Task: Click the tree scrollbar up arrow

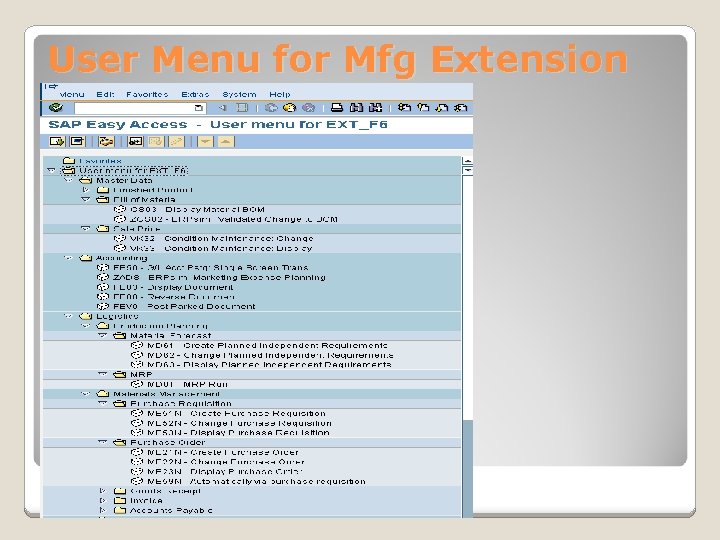Action: tap(467, 161)
